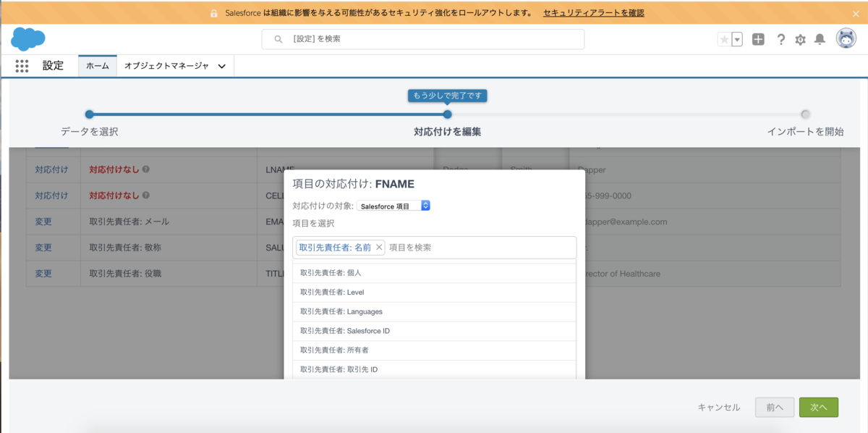
Task: Open the setup gear icon
Action: (x=800, y=40)
